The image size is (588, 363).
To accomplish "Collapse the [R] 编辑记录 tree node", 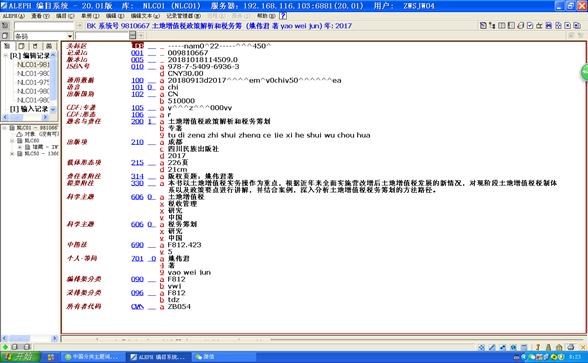I will (6, 56).
